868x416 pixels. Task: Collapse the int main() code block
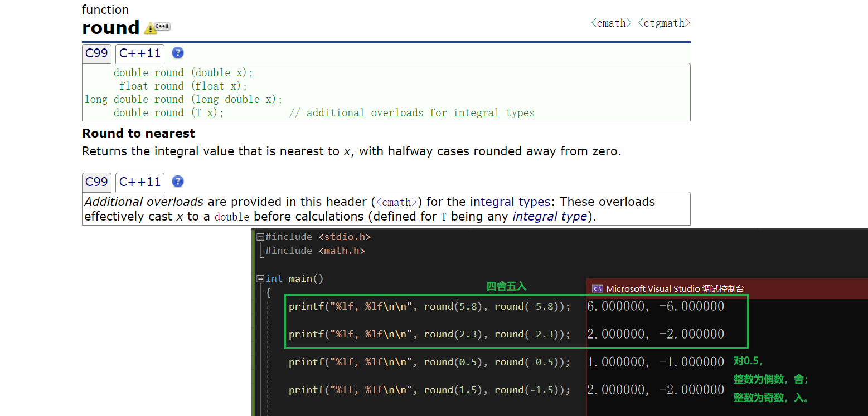pos(260,278)
